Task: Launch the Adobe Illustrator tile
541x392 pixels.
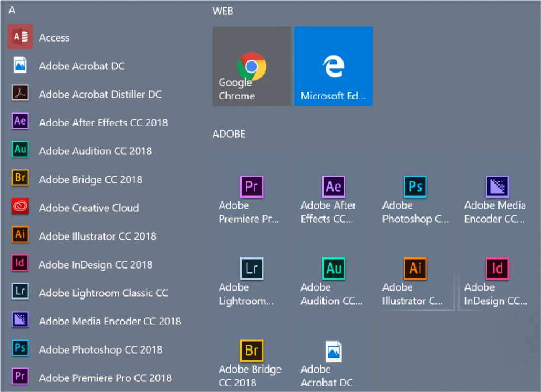Action: click(415, 271)
